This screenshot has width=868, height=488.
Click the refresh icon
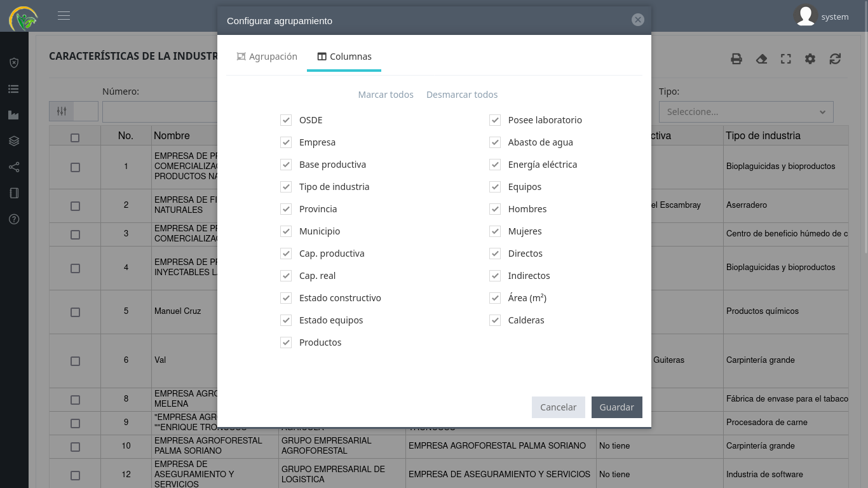835,59
